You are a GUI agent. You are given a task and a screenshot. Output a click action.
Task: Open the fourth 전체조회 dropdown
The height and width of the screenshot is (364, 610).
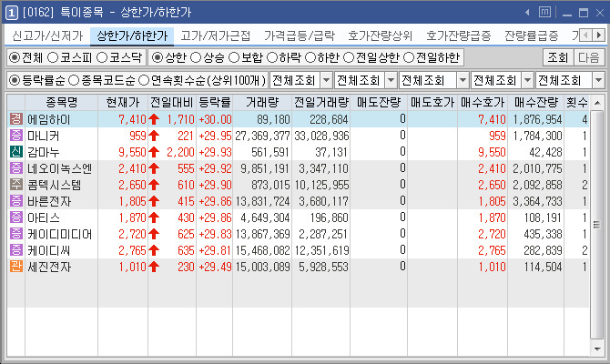(502, 80)
